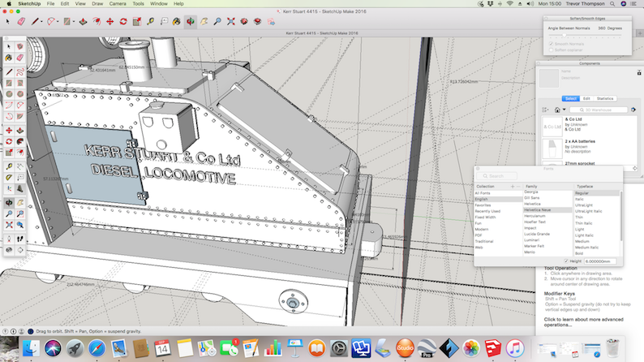The width and height of the screenshot is (644, 362).
Task: Activate the 3D Text tool
Action: [19, 189]
